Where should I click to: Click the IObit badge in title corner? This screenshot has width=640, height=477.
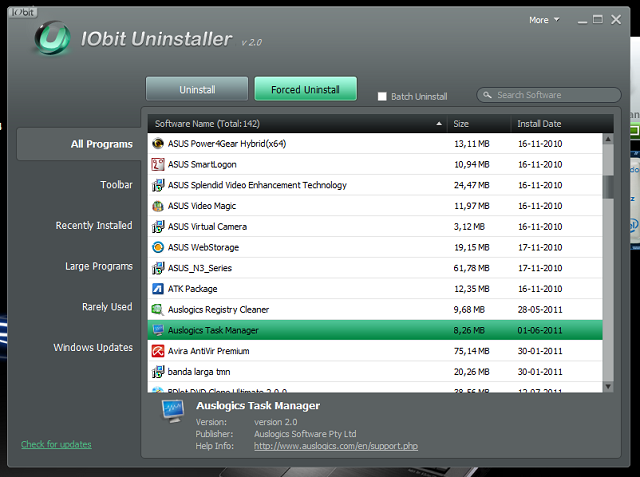(x=22, y=12)
